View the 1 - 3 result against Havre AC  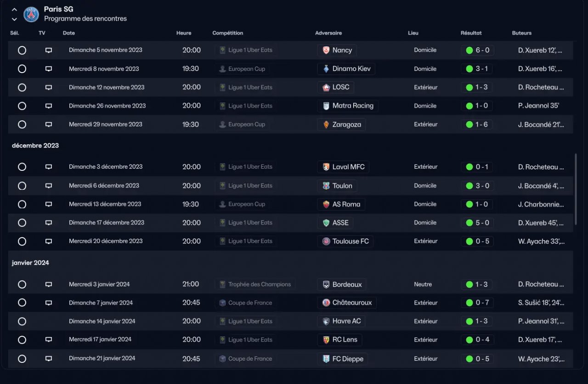[478, 322]
